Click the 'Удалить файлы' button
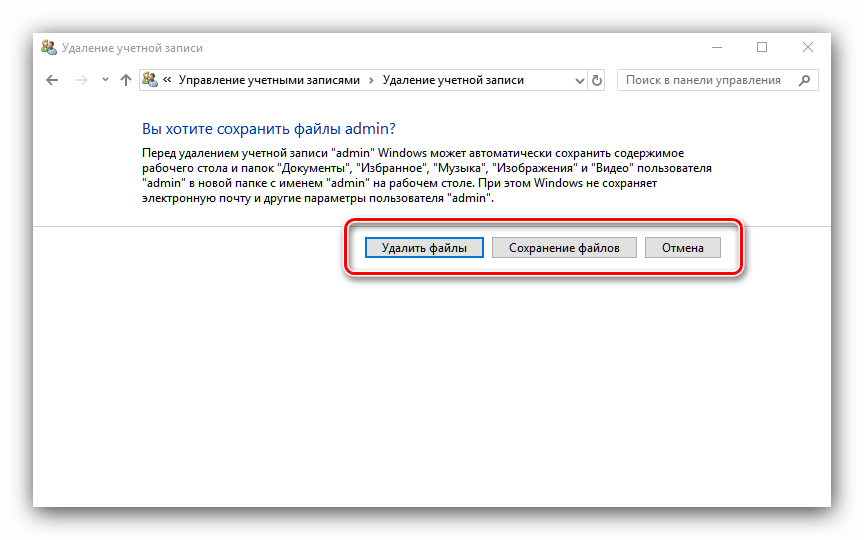The height and width of the screenshot is (540, 864). tap(424, 248)
